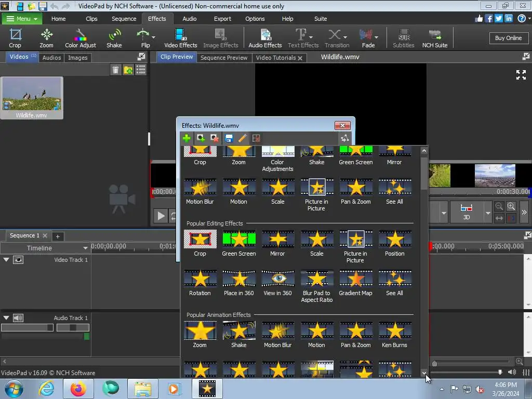Open the Color Adjust tool

click(x=81, y=38)
